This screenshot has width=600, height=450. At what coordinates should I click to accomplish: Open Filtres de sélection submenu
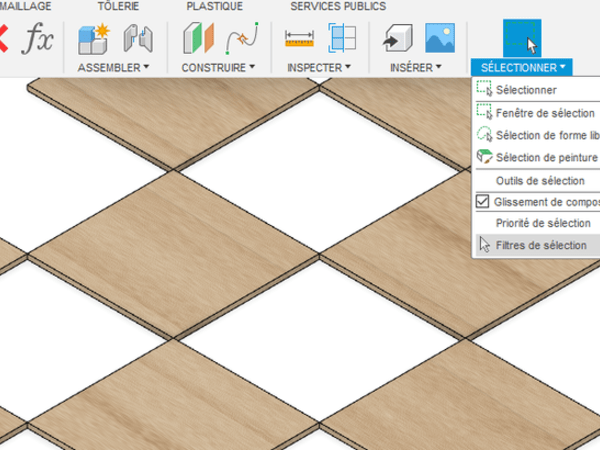click(x=540, y=245)
